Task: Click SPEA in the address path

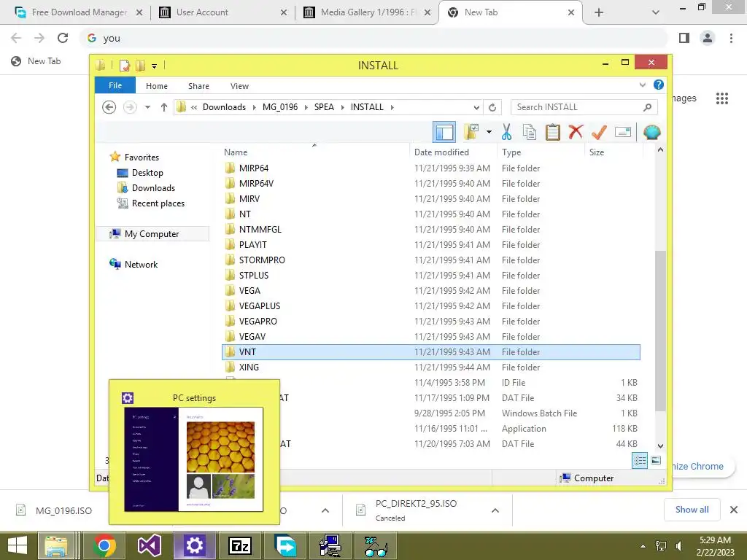Action: pos(324,107)
